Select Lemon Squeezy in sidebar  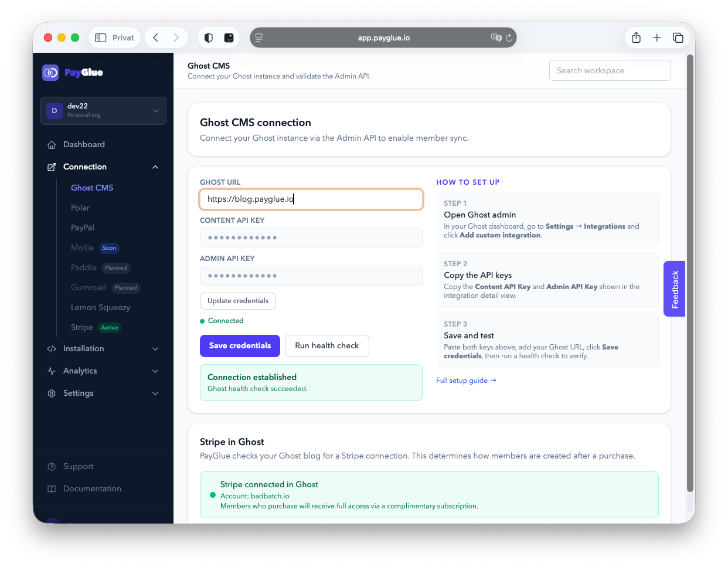click(100, 307)
